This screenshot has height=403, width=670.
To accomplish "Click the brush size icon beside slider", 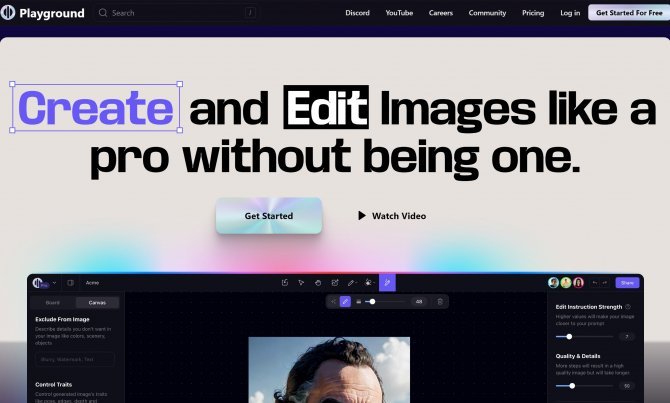I will click(359, 302).
